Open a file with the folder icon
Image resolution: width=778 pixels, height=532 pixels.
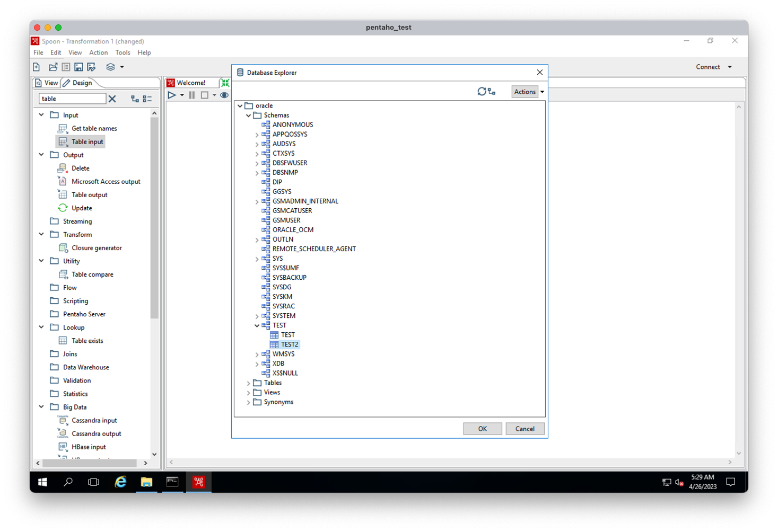53,67
